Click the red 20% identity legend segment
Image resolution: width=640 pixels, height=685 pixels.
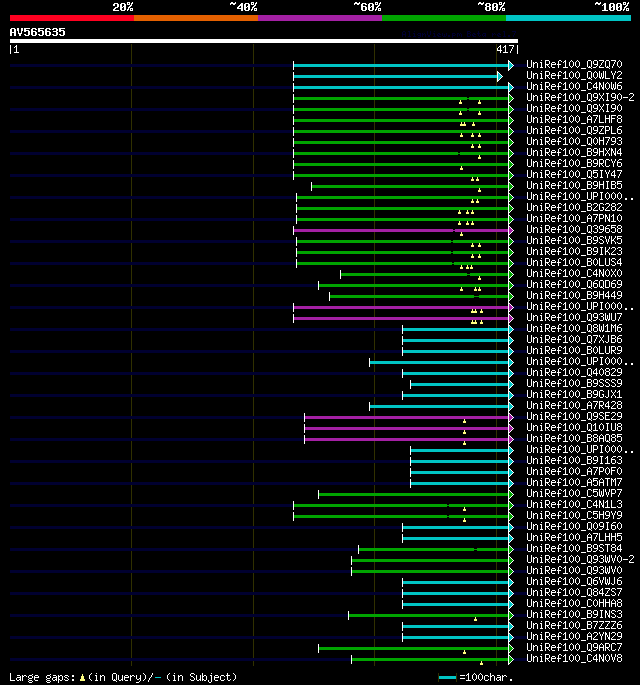click(72, 18)
